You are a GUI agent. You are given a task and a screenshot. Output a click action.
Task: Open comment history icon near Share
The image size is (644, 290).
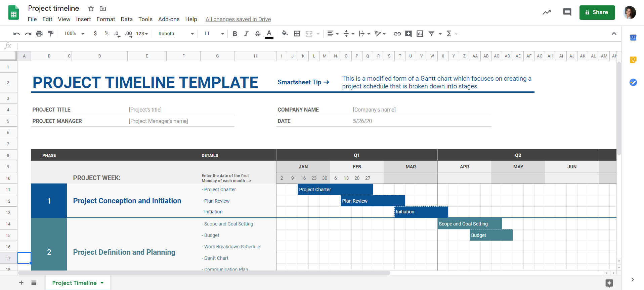point(567,12)
